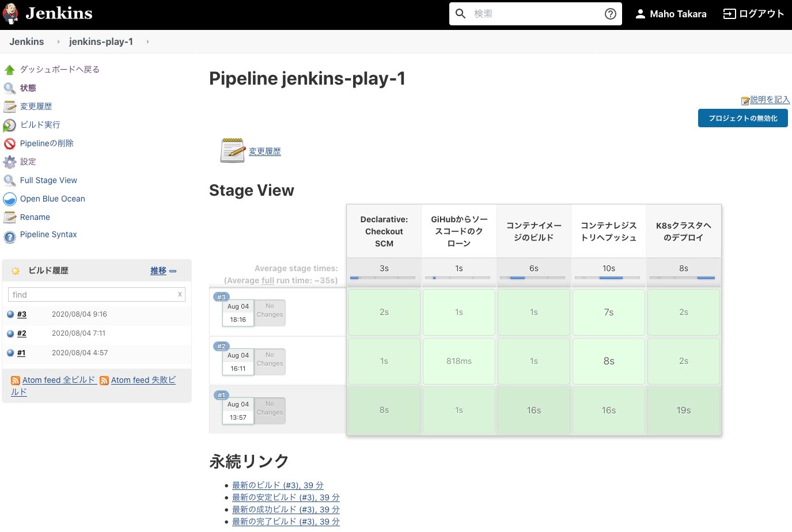Expand the jenkins-play-1 breadcrumb arrow
Viewport: 792px width, 532px height.
[147, 41]
